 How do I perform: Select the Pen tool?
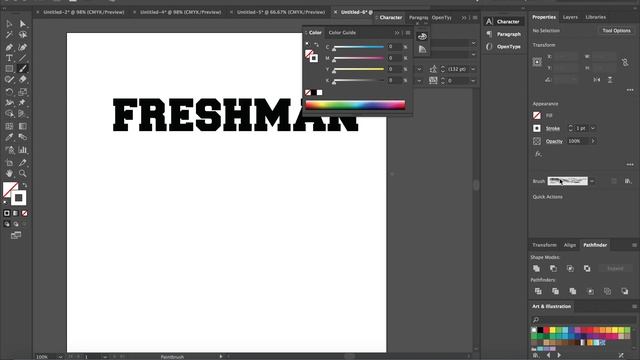tap(9, 47)
